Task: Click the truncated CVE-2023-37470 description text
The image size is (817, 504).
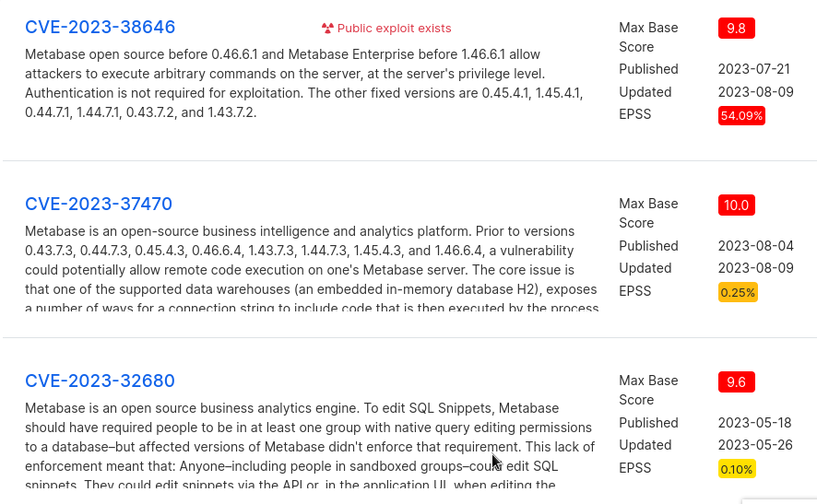Action: pos(312,269)
